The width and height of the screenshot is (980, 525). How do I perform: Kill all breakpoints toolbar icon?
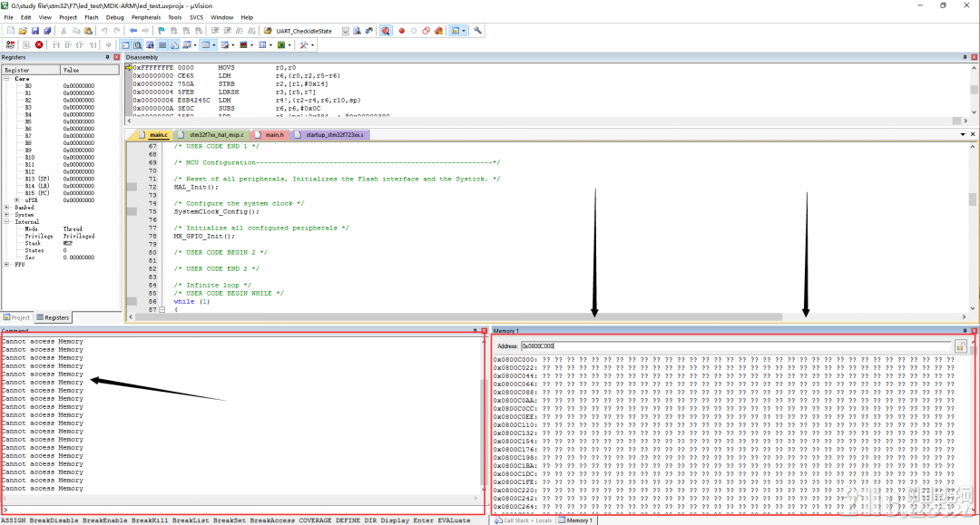[439, 31]
